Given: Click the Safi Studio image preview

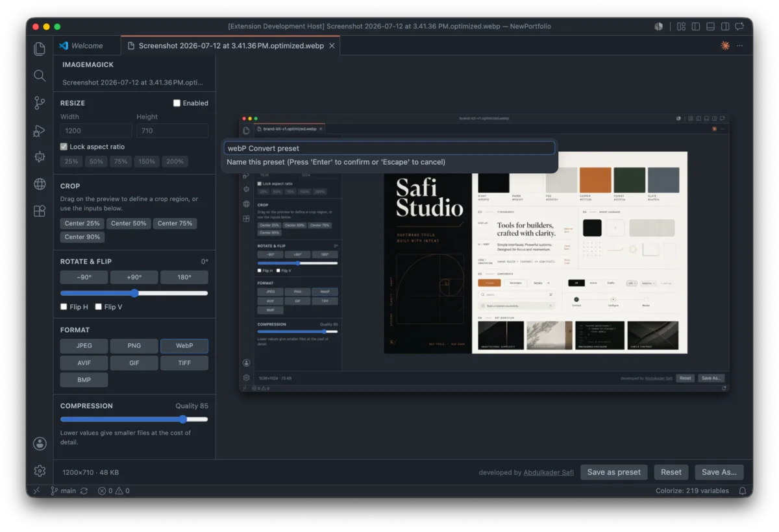Looking at the screenshot, I should coord(484,253).
